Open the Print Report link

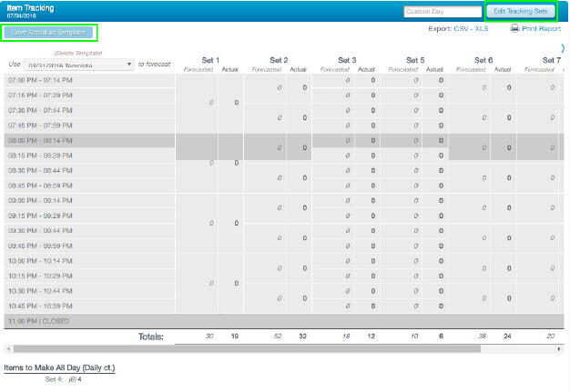541,29
